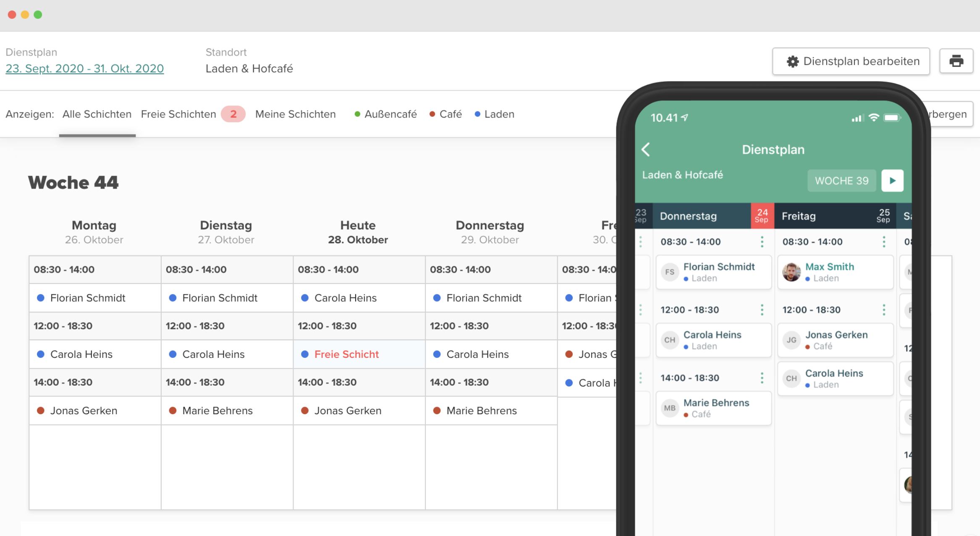Select the red Freie Schicht entry on Heute
Screen dimensions: 980x536
point(346,355)
